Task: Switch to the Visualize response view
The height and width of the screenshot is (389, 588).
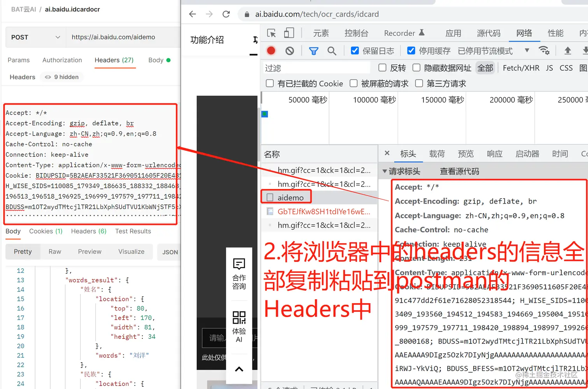Action: coord(131,251)
